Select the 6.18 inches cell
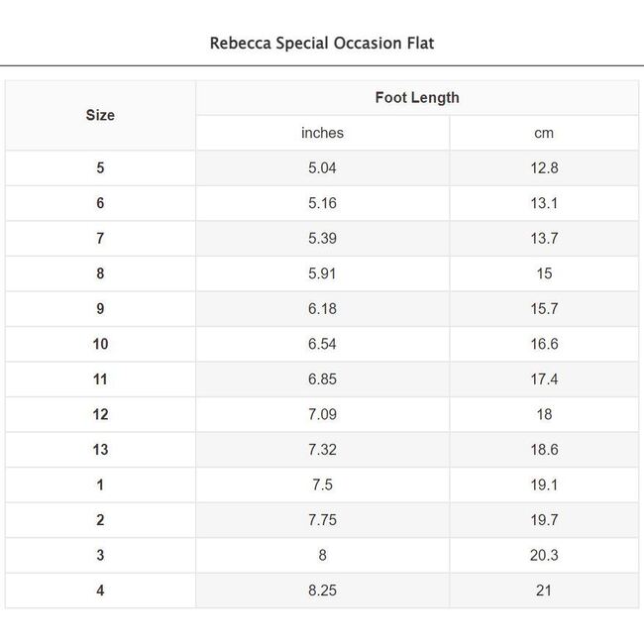Image resolution: width=644 pixels, height=644 pixels. pyautogui.click(x=322, y=309)
